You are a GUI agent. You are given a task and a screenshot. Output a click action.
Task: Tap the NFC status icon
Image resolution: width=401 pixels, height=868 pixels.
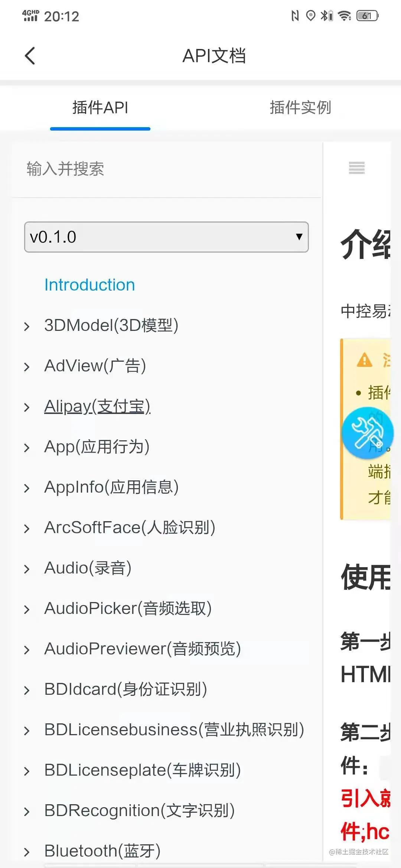pos(295,16)
